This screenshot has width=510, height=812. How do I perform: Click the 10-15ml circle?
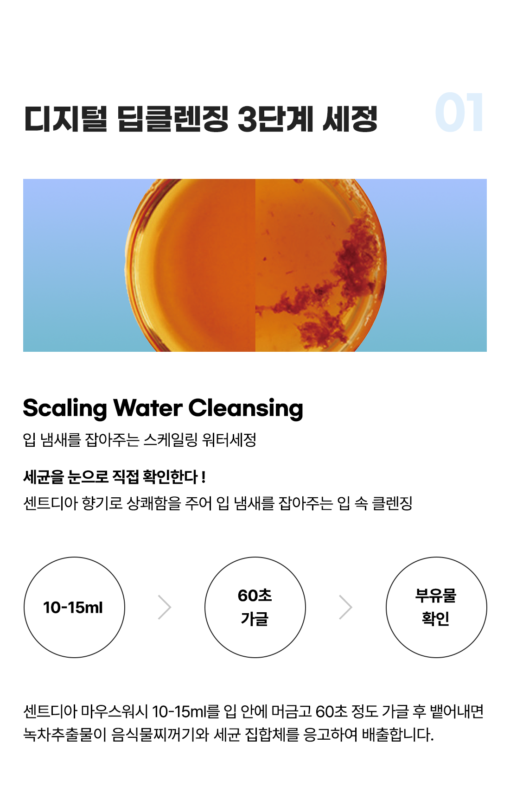tap(74, 607)
